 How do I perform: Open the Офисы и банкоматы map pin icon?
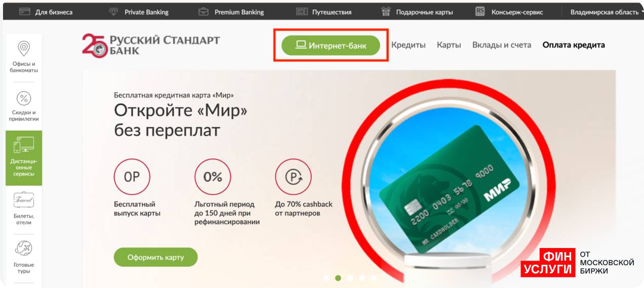point(24,49)
